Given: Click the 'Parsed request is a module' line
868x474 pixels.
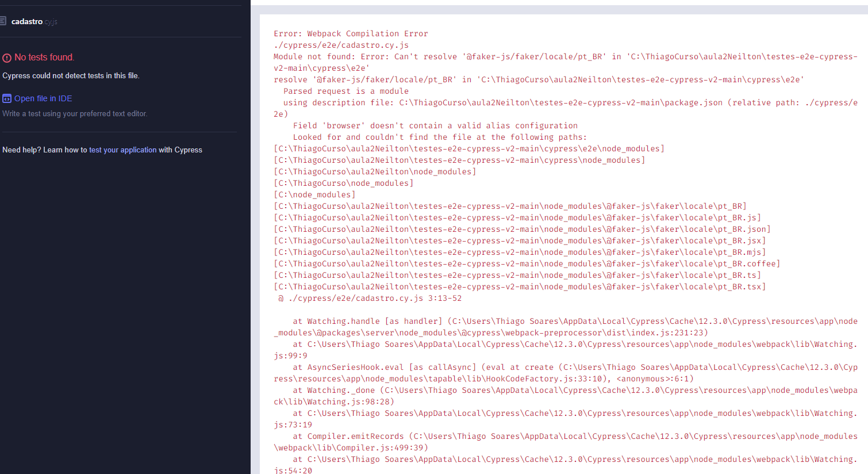Looking at the screenshot, I should (346, 91).
